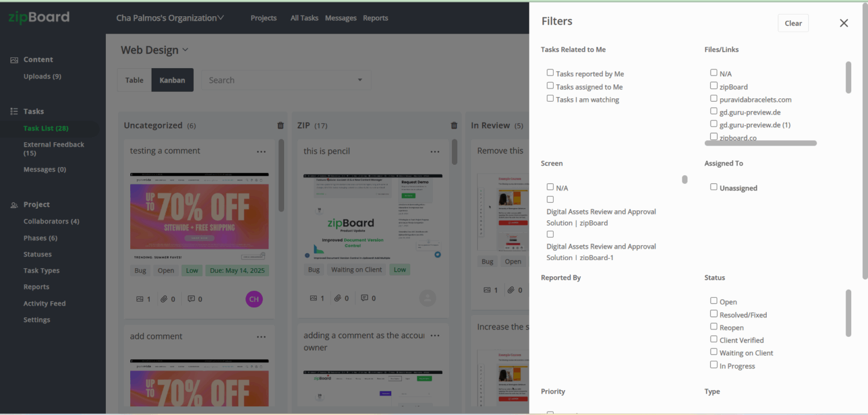Open Collaborators (4) in sidebar
868x415 pixels.
tap(52, 221)
